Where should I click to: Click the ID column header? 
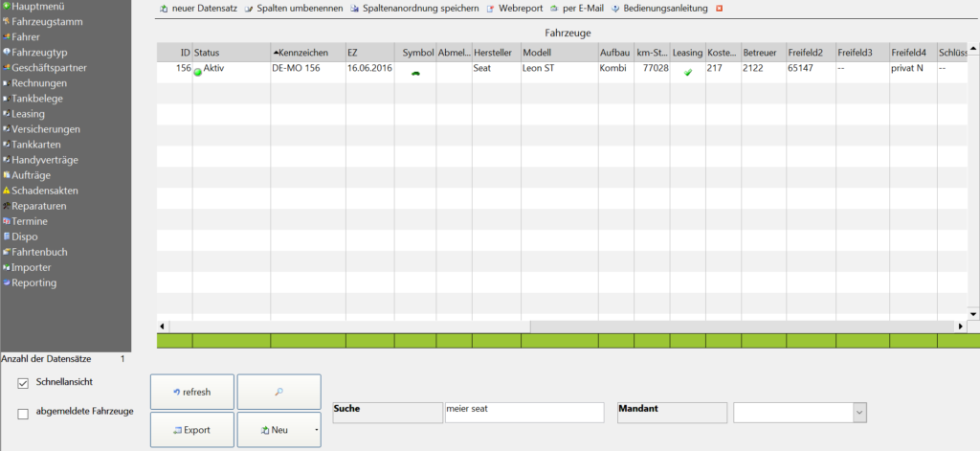tap(174, 53)
